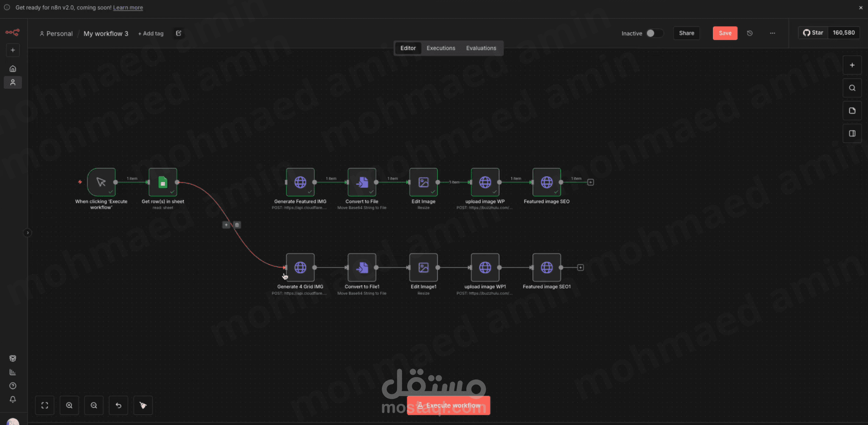Select the Convert to File node

click(362, 182)
